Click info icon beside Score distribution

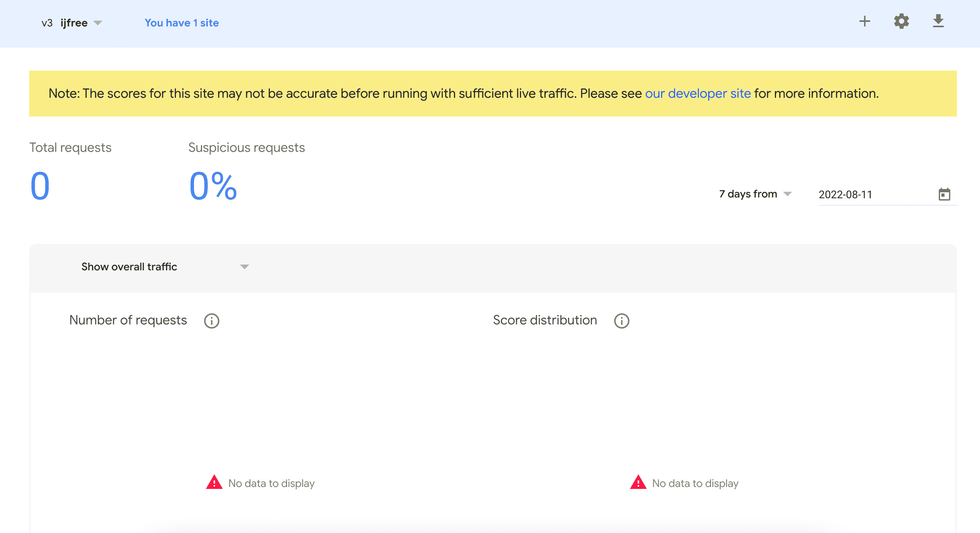pyautogui.click(x=622, y=321)
